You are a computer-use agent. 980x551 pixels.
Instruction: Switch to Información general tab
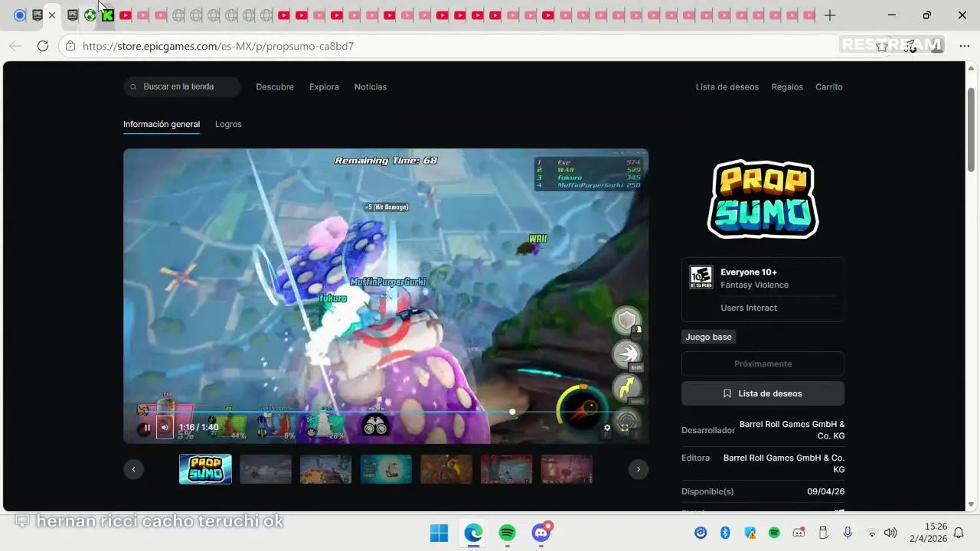pos(162,124)
